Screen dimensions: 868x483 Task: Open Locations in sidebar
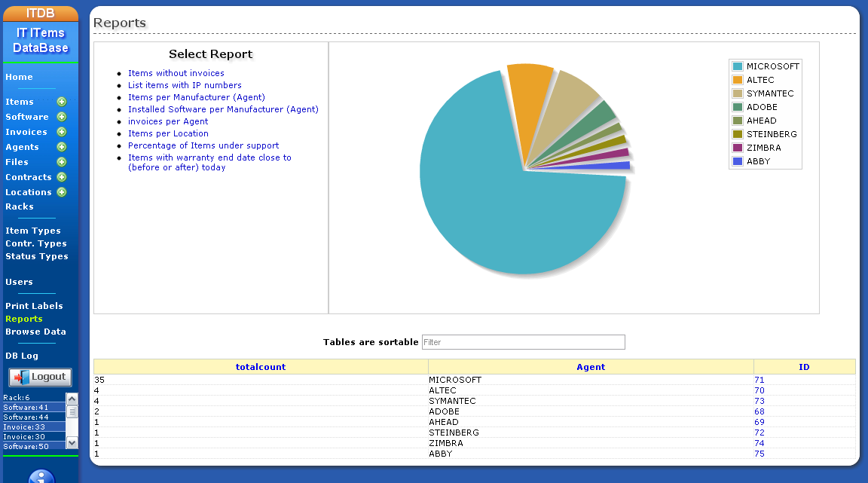[28, 192]
